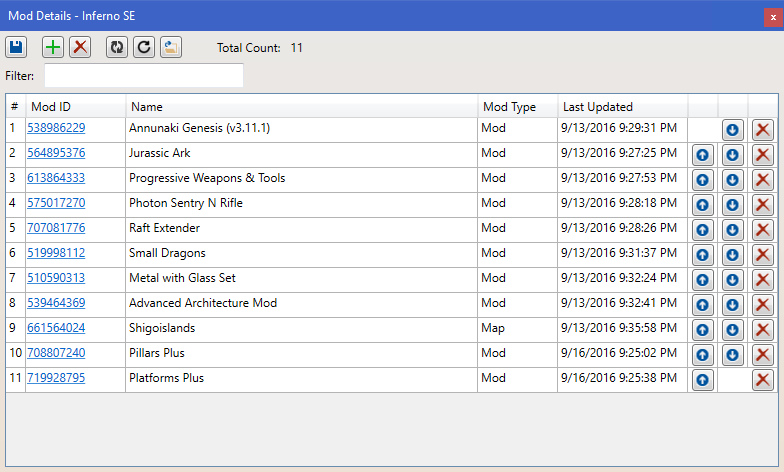Select the Shigoislands name cell

point(302,330)
